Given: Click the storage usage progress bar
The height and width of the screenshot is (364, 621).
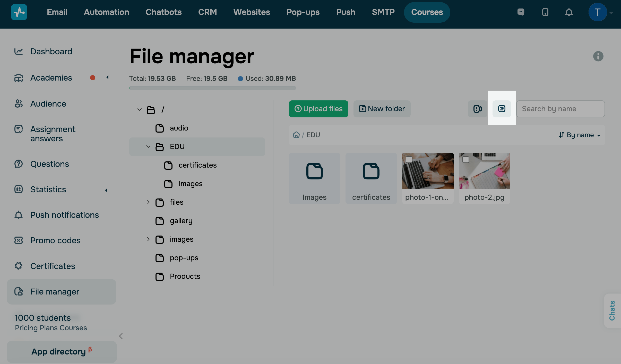Looking at the screenshot, I should click(x=212, y=88).
